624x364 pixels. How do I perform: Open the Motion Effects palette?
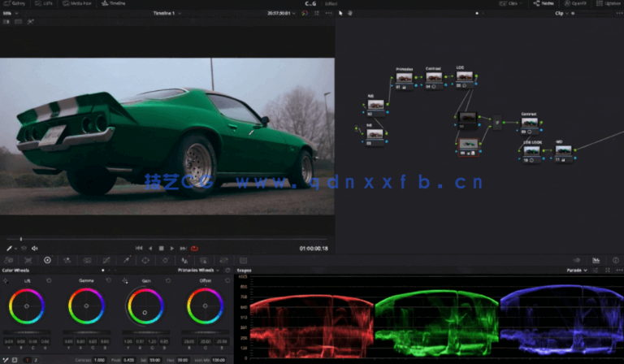click(x=87, y=261)
